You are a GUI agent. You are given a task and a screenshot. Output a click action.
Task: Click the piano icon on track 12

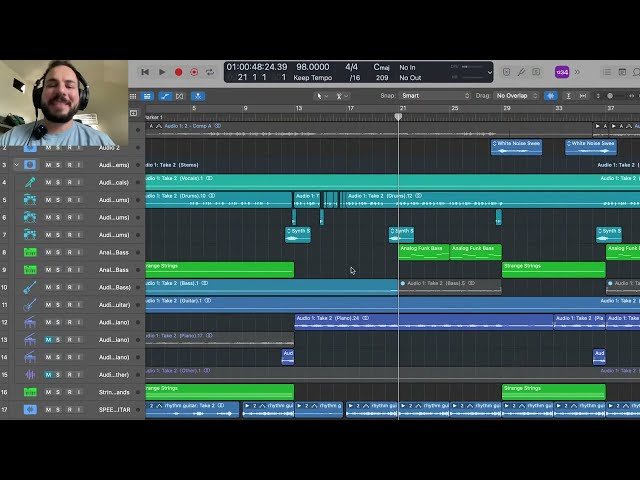point(30,322)
